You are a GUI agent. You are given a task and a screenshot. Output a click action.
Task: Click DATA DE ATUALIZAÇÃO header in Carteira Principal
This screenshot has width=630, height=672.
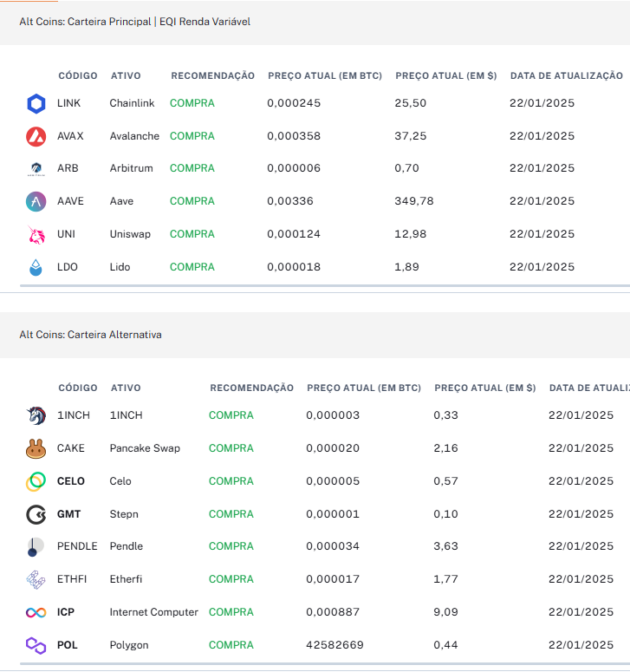(x=567, y=75)
